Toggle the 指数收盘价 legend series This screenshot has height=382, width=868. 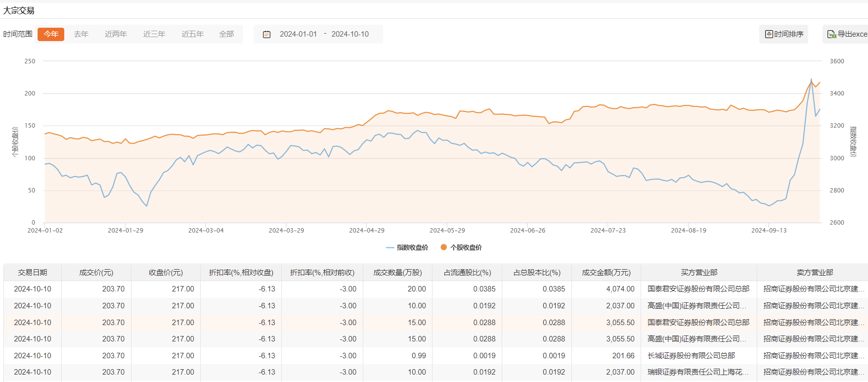(407, 247)
